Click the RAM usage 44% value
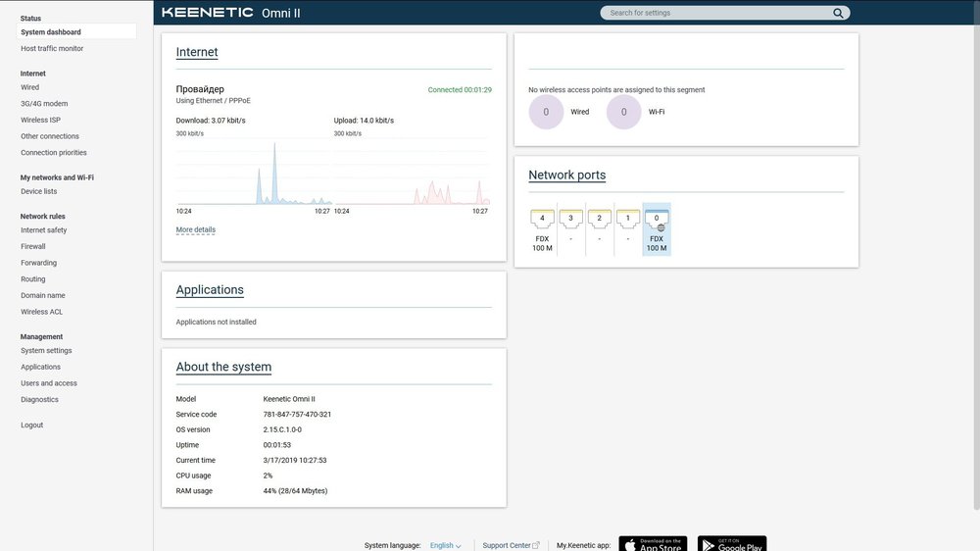Screen dimensions: 980x551 pyautogui.click(x=295, y=491)
